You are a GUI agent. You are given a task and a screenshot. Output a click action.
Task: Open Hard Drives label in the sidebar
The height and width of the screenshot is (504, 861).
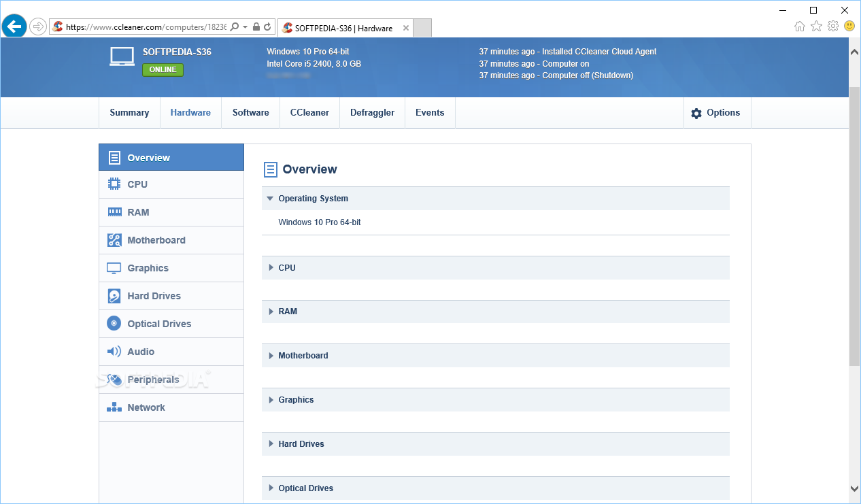tap(154, 296)
